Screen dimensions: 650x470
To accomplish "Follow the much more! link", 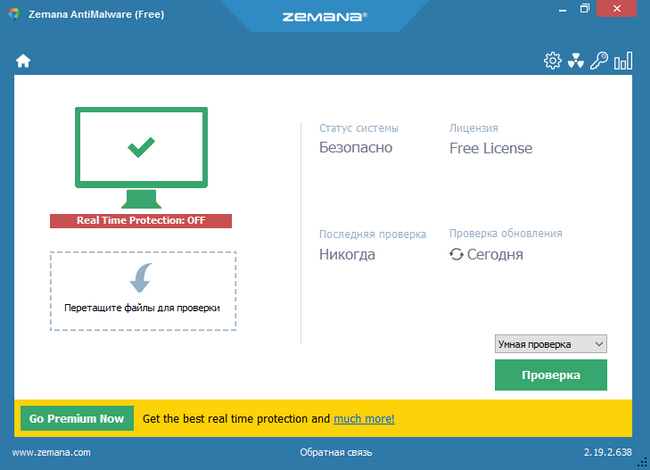I will tap(364, 419).
